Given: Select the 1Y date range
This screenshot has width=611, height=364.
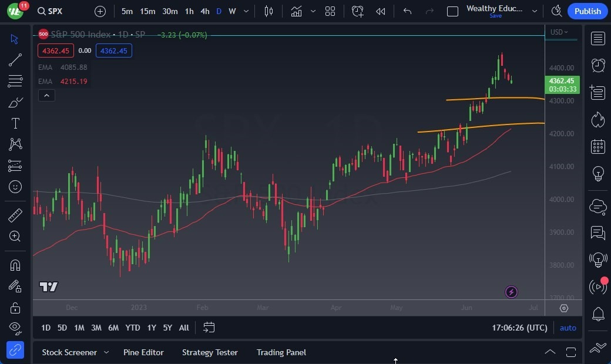Looking at the screenshot, I should 151,328.
